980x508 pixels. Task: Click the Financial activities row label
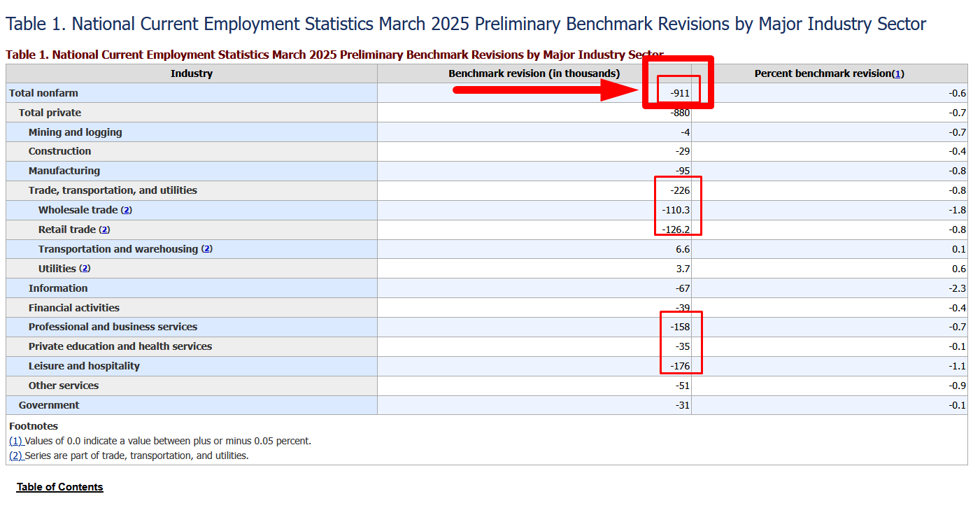click(x=74, y=308)
